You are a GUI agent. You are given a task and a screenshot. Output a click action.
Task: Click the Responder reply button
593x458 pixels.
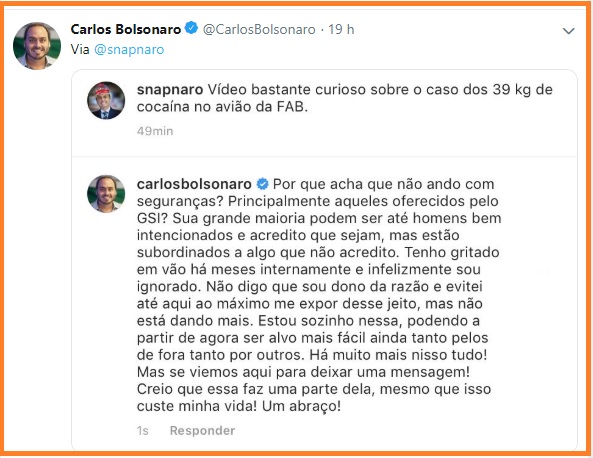202,430
